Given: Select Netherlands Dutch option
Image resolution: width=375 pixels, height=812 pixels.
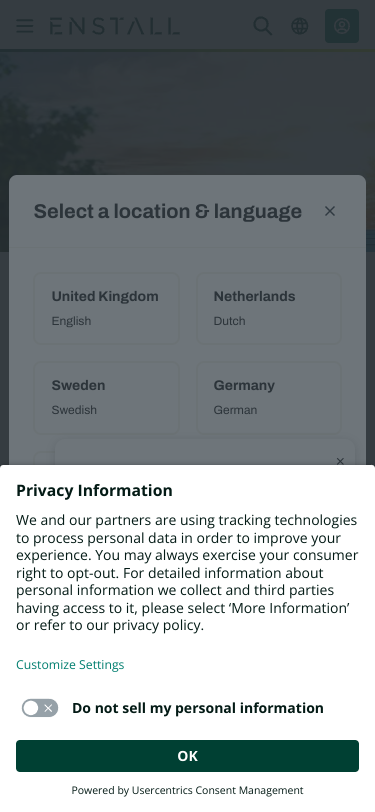Looking at the screenshot, I should 269,309.
